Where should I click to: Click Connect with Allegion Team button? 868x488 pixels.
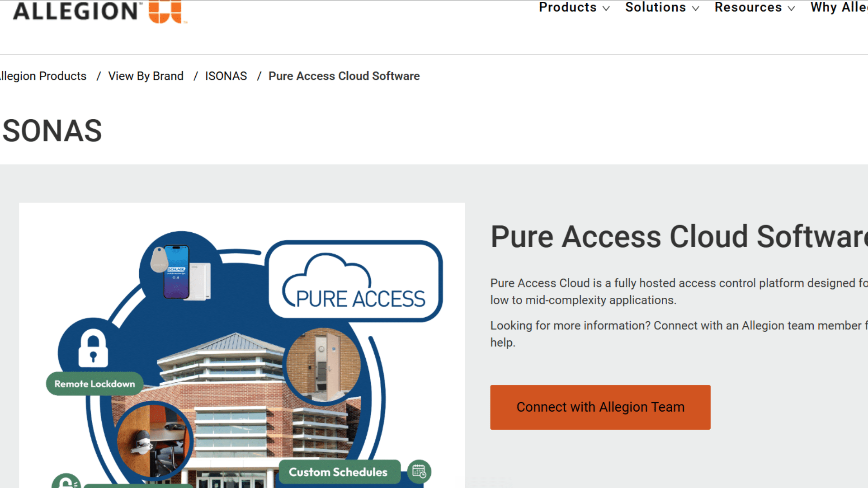[x=600, y=407]
